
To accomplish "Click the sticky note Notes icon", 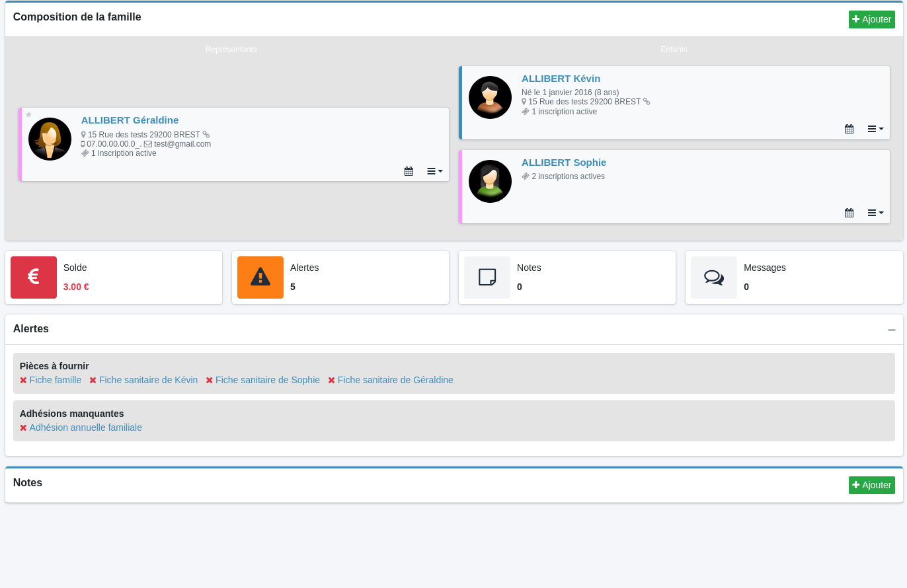I will pyautogui.click(x=487, y=277).
